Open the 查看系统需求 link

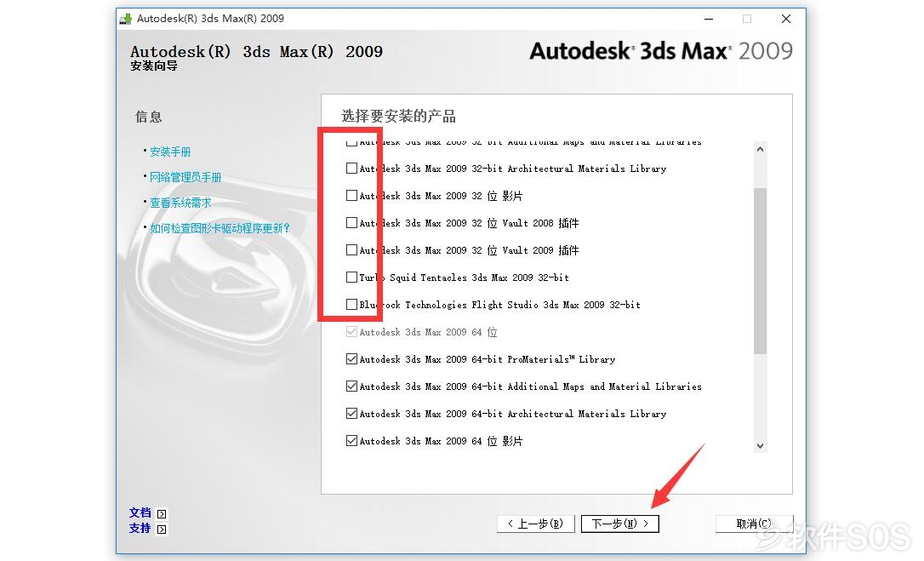(x=180, y=203)
